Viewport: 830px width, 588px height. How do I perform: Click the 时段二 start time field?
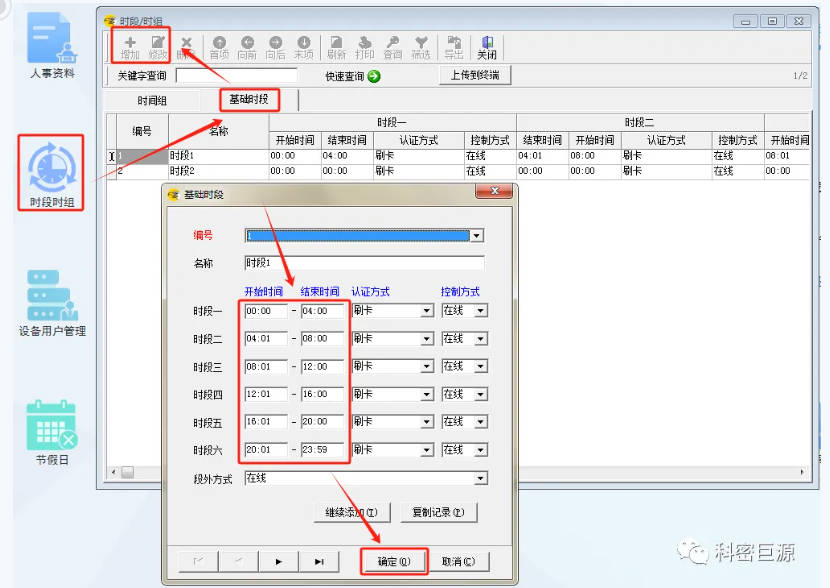pos(265,339)
